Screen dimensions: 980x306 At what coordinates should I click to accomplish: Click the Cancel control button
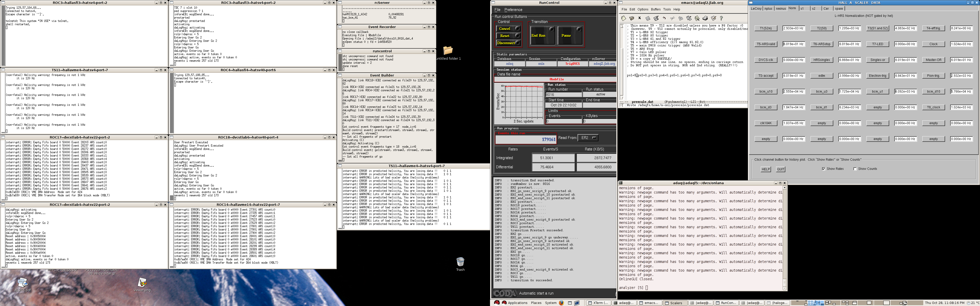(x=508, y=29)
